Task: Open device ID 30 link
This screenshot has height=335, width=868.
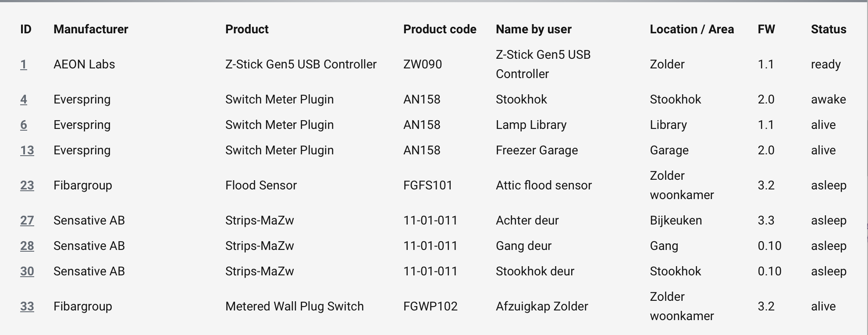Action: (x=27, y=271)
